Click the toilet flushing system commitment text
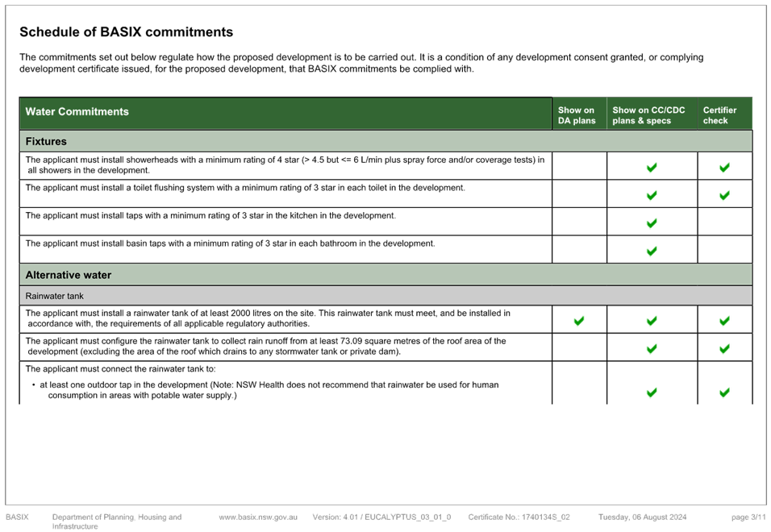Viewport: 771px width, 532px height. [x=245, y=188]
